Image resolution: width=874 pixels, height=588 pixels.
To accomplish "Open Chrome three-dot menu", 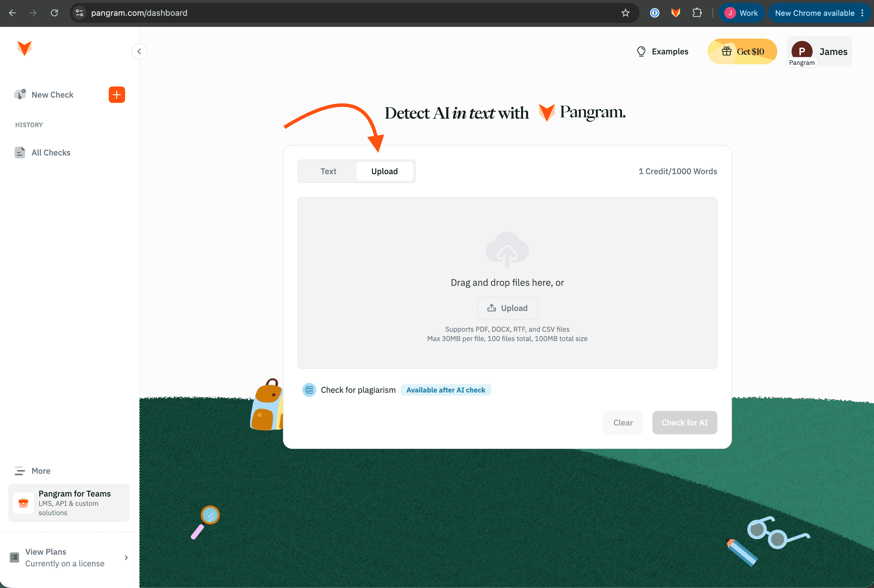I will pyautogui.click(x=862, y=13).
